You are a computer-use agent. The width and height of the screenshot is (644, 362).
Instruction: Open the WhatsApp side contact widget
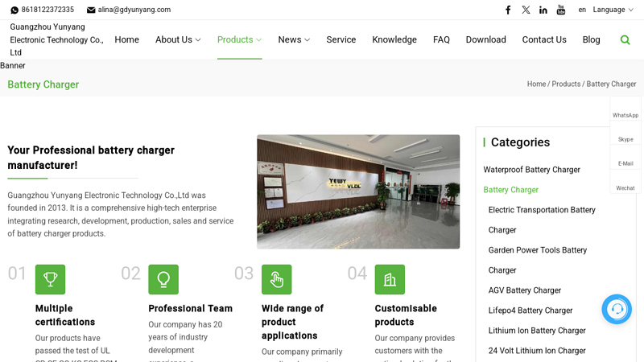click(625, 110)
